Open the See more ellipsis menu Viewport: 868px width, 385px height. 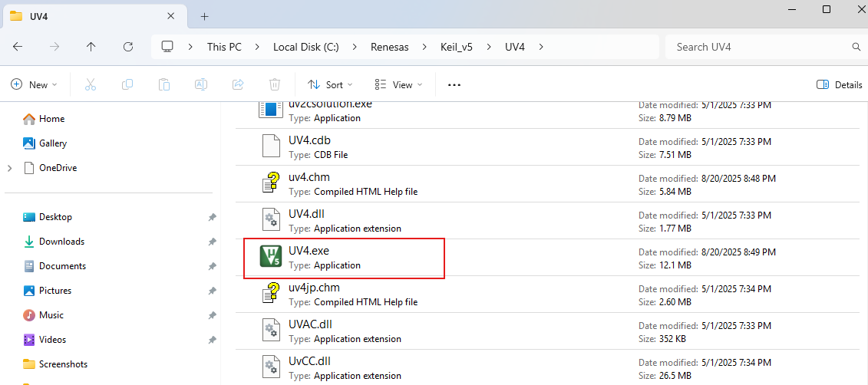coord(454,84)
